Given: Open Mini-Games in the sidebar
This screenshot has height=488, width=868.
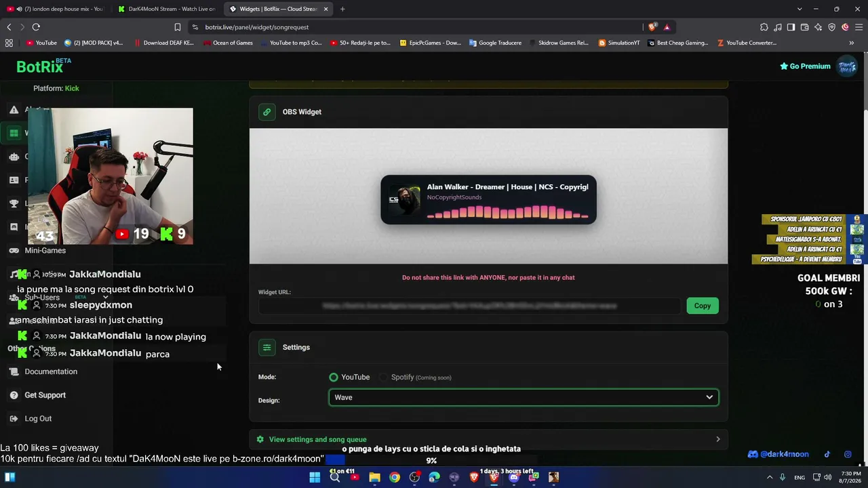Looking at the screenshot, I should pos(45,250).
